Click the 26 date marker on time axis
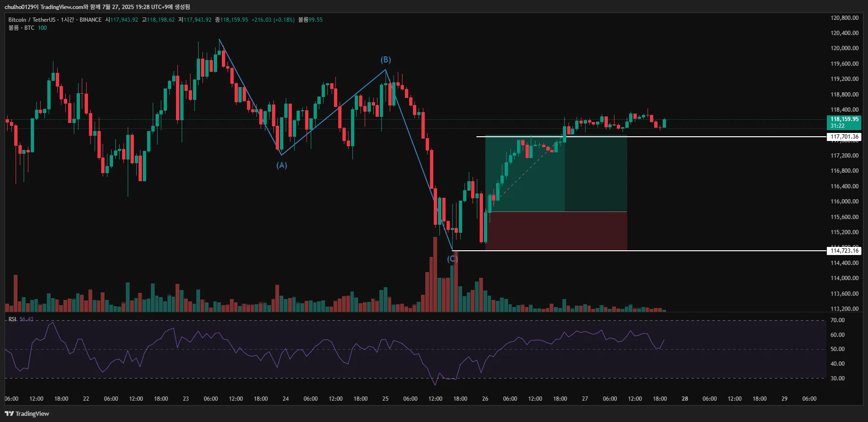Image resolution: width=868 pixels, height=422 pixels. [485, 399]
